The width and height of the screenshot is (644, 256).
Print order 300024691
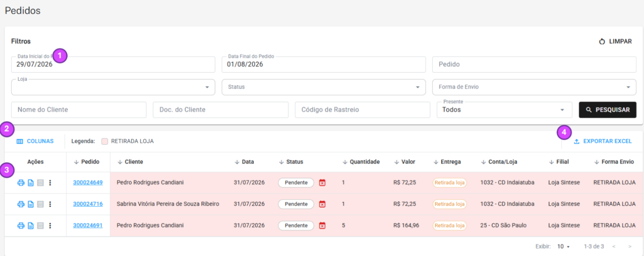[x=21, y=226]
